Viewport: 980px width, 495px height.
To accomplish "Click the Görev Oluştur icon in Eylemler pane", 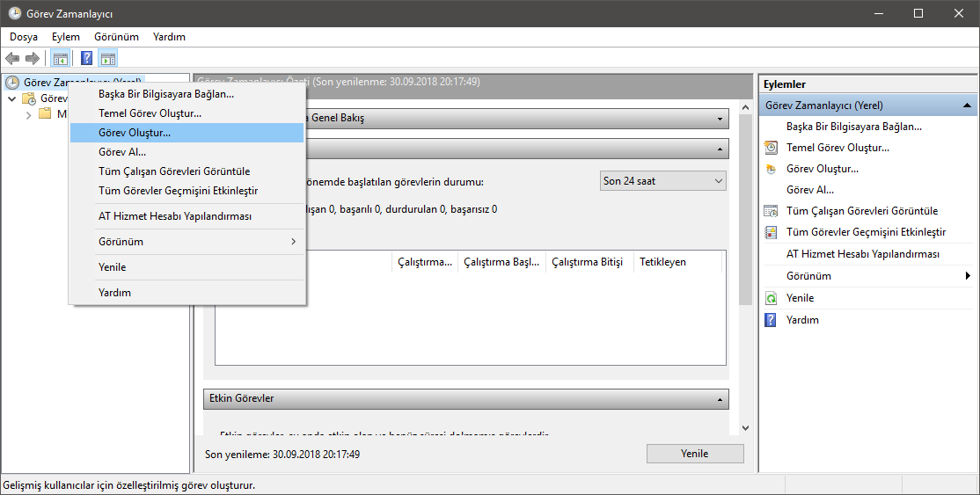I will (x=772, y=169).
